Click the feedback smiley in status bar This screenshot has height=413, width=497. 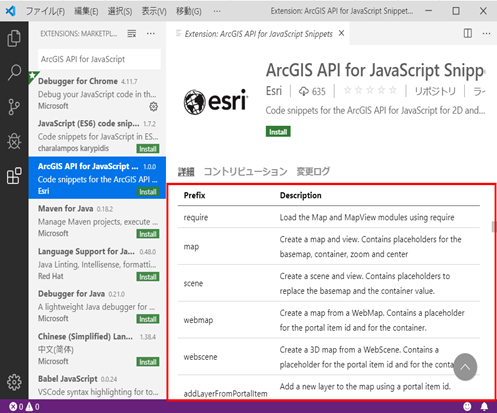pyautogui.click(x=467, y=406)
